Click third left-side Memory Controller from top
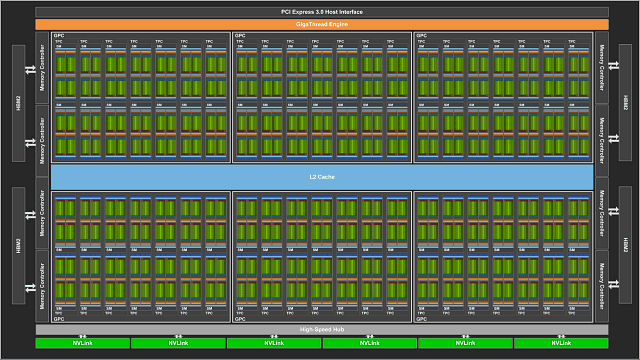 42,213
